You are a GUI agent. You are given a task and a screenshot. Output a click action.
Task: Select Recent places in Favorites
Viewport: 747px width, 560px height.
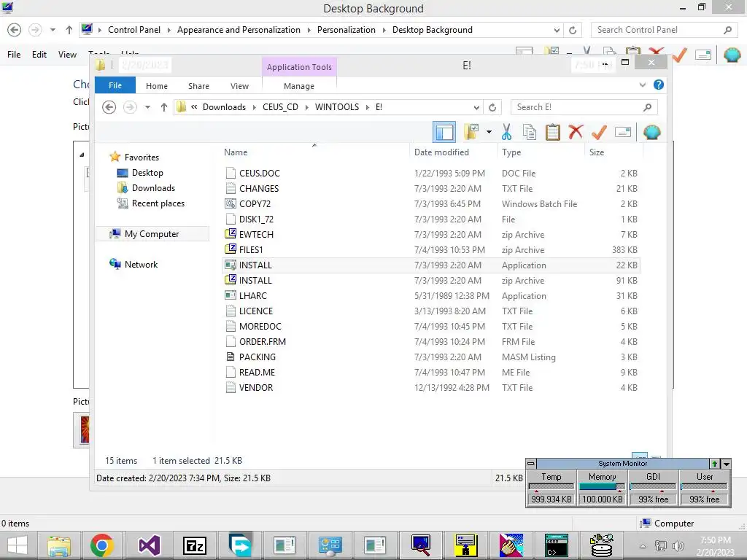point(158,203)
